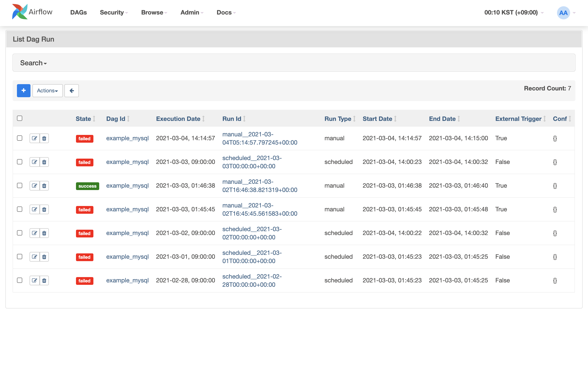Screen dimensions: 588x368
Task: Open the Browse menu
Action: (154, 12)
